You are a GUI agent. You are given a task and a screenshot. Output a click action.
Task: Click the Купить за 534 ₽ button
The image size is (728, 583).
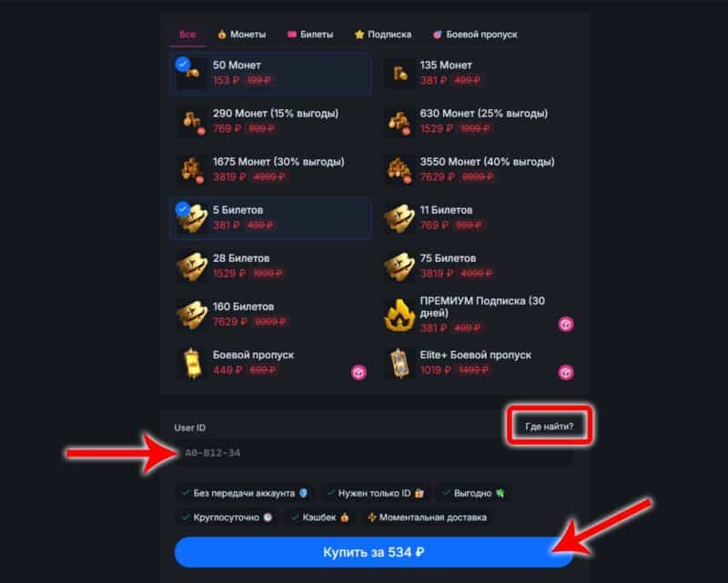pos(374,552)
